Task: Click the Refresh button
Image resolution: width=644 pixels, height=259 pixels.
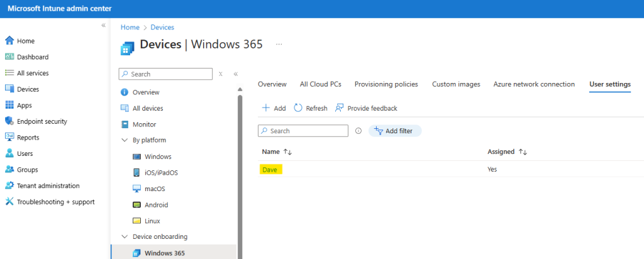Action: (x=311, y=108)
